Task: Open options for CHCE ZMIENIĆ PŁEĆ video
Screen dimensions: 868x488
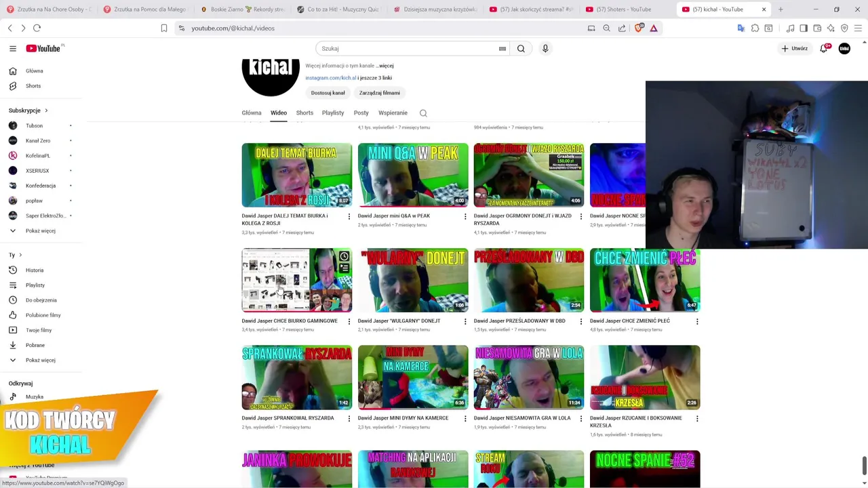Action: pos(697,321)
